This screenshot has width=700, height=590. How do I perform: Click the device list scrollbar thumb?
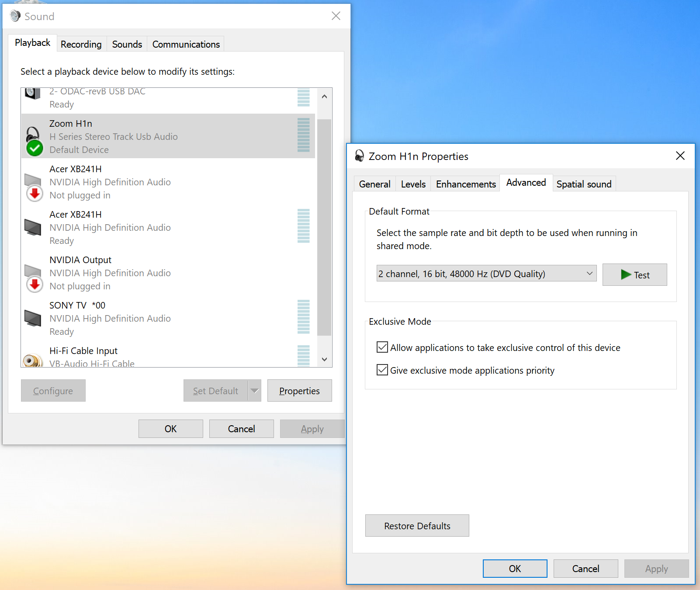point(324,227)
